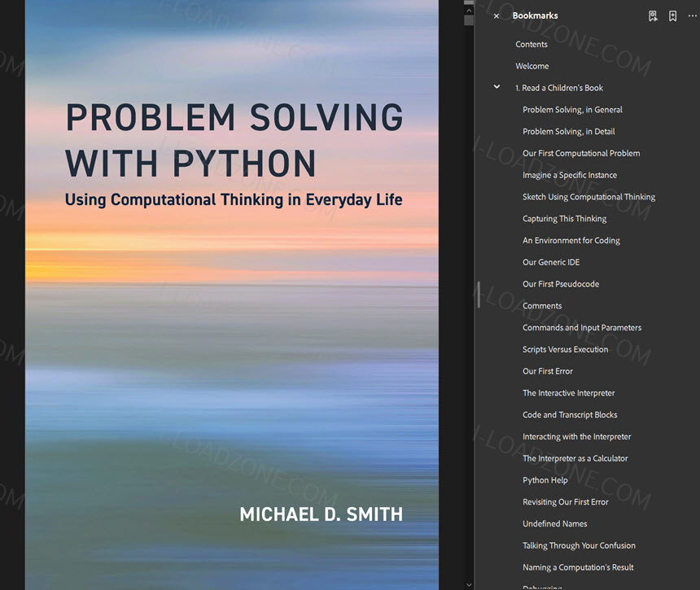Open the Bookmarks options ellipsis menu

click(x=692, y=15)
